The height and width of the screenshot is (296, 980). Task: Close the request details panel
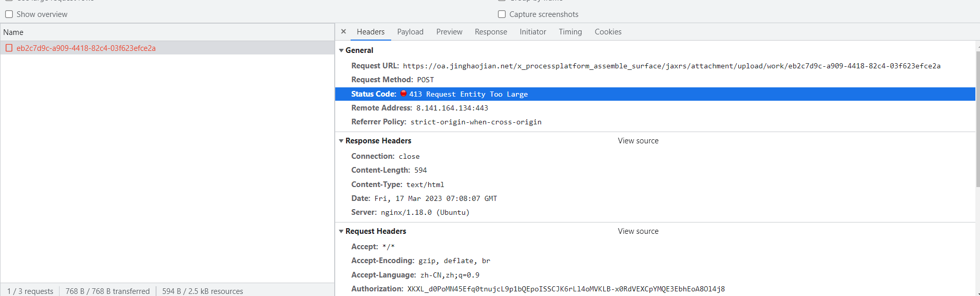[x=343, y=31]
